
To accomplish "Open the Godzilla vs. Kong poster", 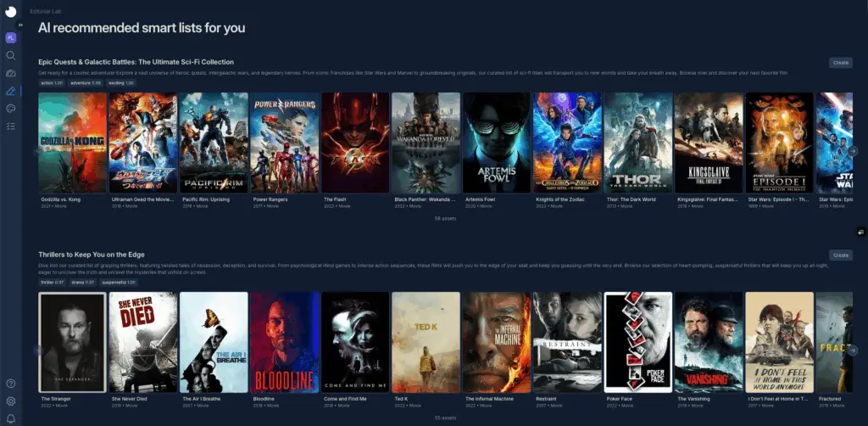I will coord(73,143).
